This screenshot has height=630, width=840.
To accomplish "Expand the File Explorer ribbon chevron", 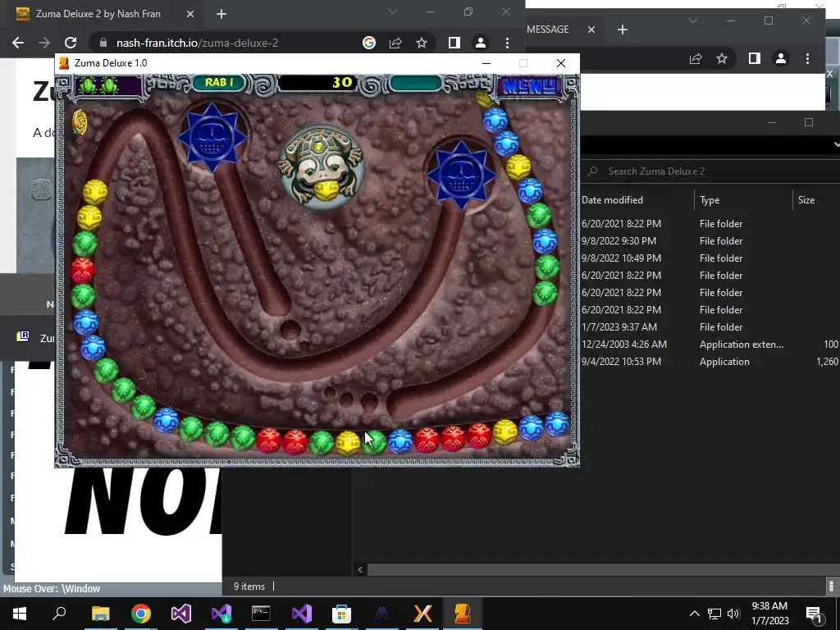I will tap(836, 144).
